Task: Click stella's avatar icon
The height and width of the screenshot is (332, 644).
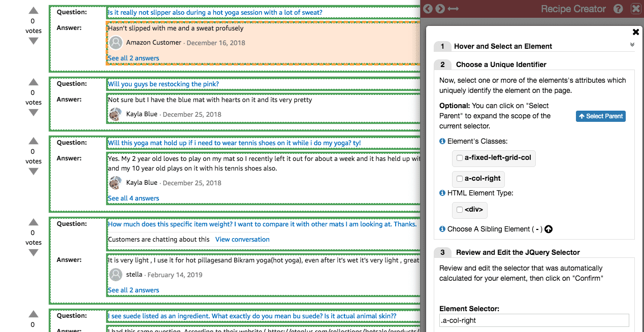Action: point(116,275)
